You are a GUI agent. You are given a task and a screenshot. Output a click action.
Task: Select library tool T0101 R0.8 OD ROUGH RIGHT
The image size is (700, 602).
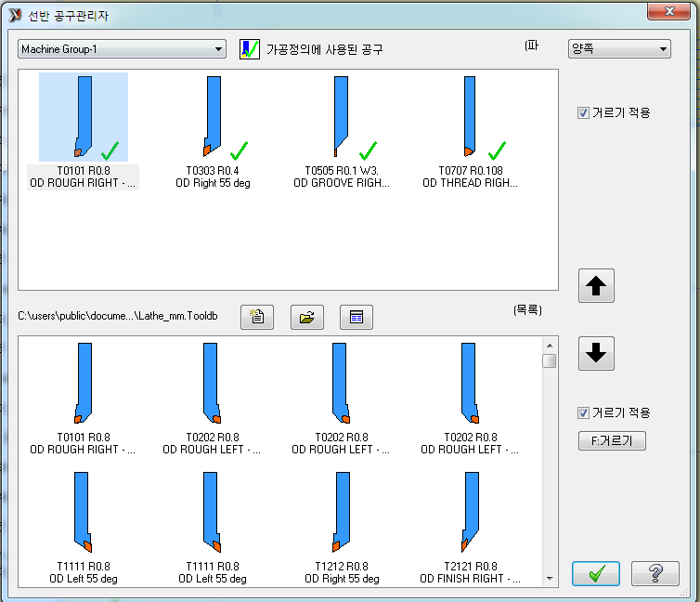[x=83, y=399]
